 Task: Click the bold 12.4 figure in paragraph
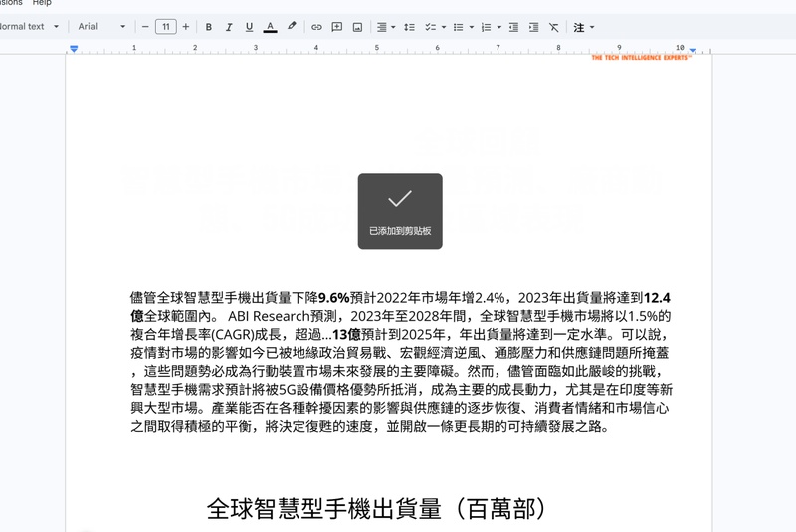tap(657, 297)
